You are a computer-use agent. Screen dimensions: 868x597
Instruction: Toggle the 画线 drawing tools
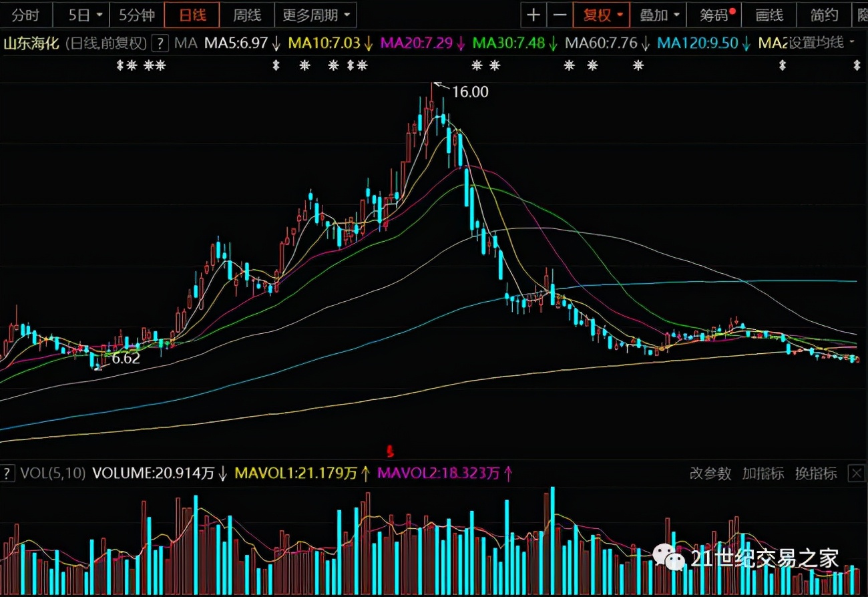(x=769, y=15)
